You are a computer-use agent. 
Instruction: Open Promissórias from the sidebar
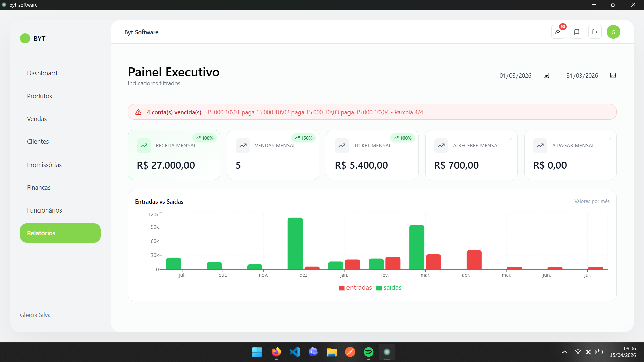44,165
